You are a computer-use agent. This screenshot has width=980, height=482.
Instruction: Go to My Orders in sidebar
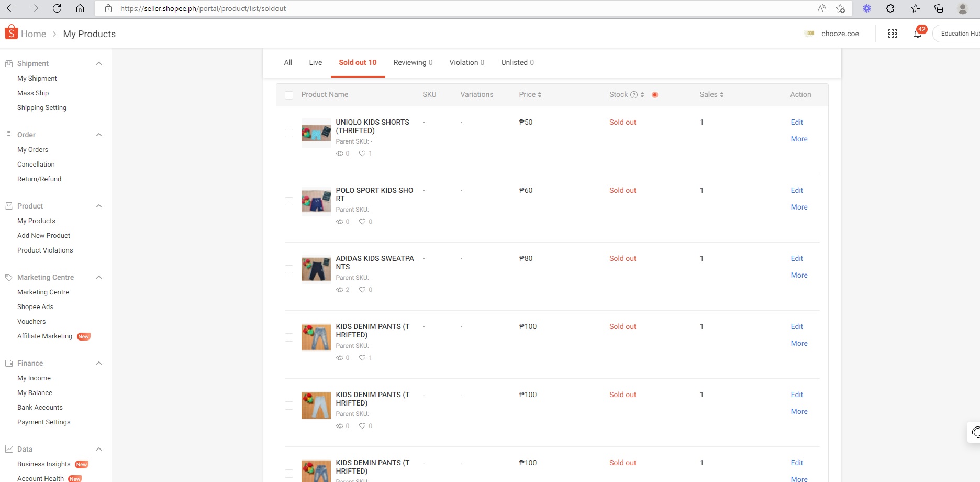coord(32,149)
